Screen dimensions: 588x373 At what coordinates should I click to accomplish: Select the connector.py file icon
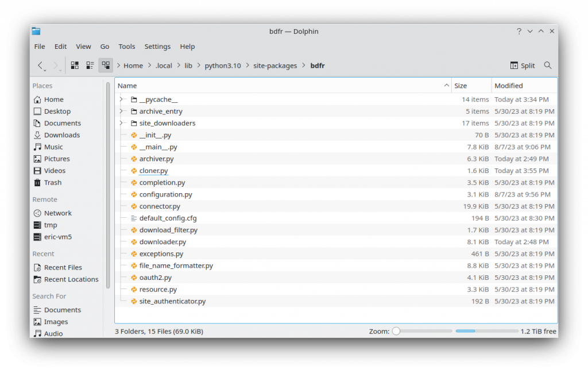point(134,206)
